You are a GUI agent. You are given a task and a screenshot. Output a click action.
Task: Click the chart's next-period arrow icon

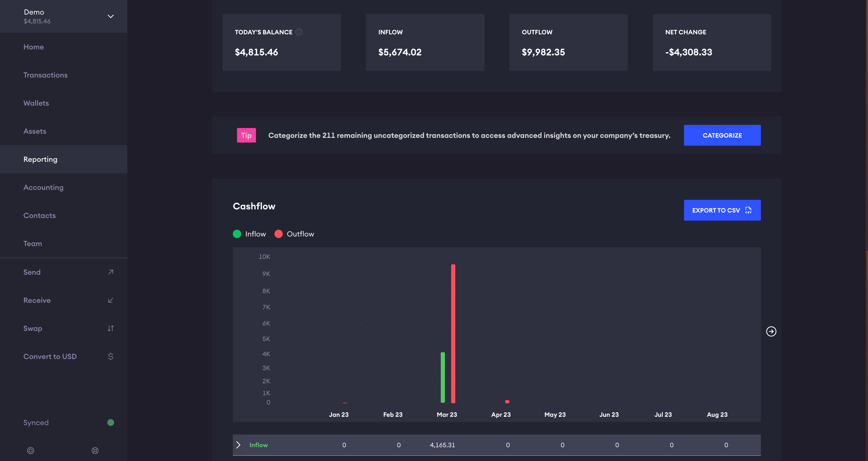pyautogui.click(x=771, y=331)
